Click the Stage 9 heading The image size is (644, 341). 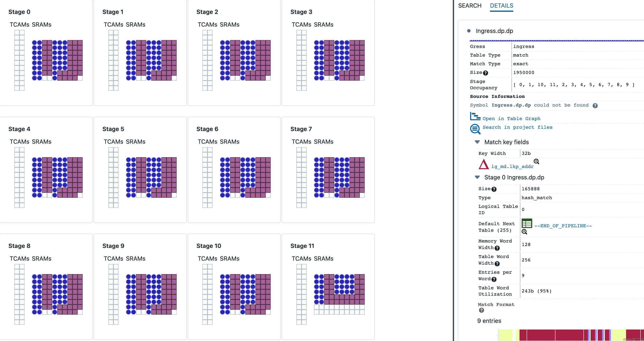[113, 246]
